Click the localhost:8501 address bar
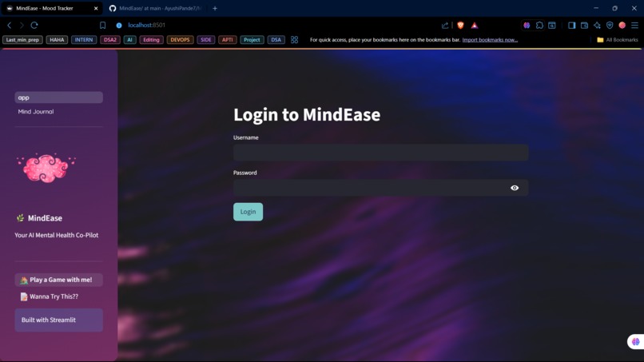Viewport: 644px width, 362px height. point(147,25)
